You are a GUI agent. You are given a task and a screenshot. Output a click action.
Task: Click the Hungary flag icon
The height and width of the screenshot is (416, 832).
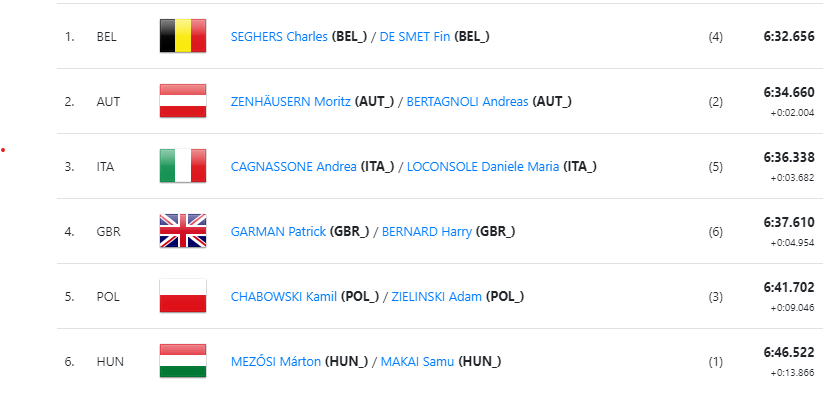click(x=183, y=361)
